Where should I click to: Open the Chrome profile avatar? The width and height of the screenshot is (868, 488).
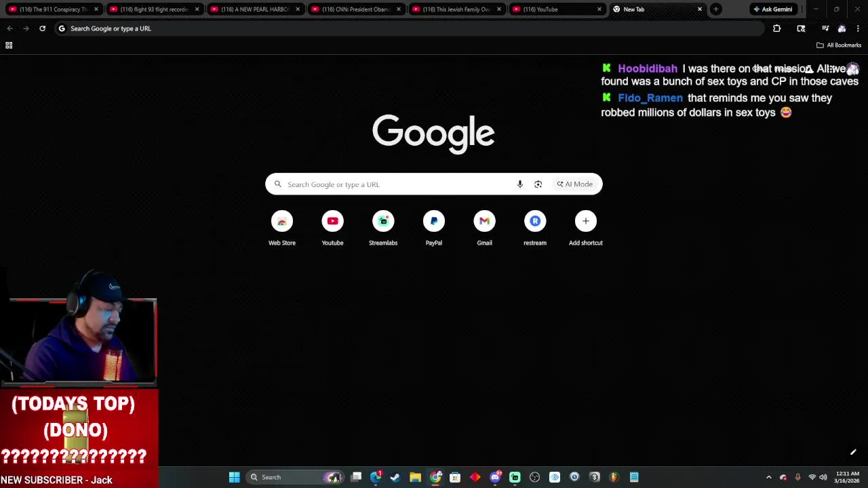(x=842, y=28)
